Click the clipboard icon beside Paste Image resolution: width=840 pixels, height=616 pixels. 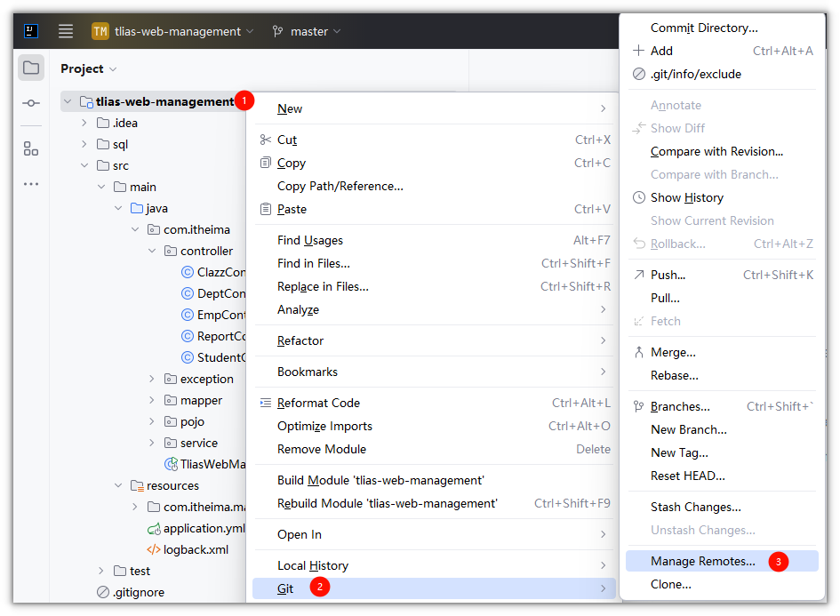(x=265, y=209)
